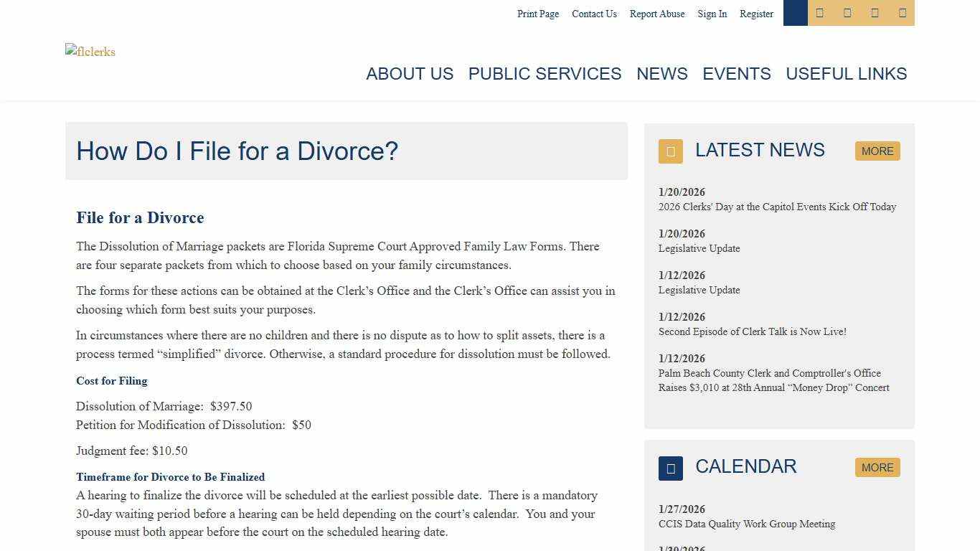Select the NEWS menu item
Viewport: 980px width, 551px height.
tap(662, 74)
